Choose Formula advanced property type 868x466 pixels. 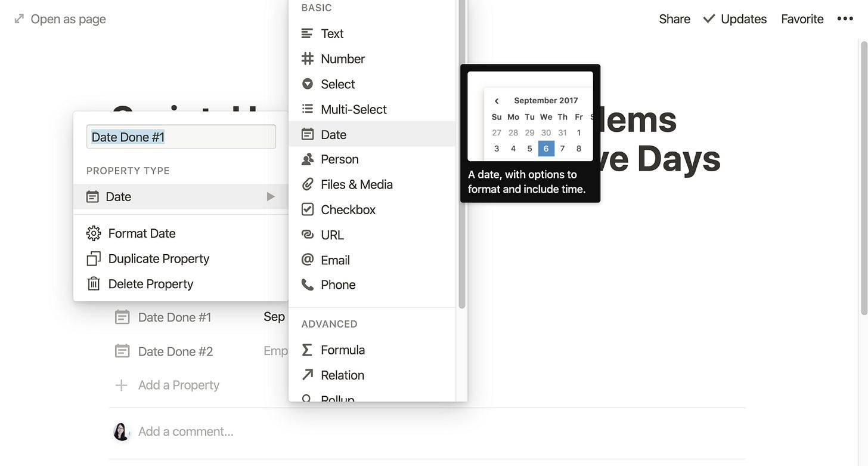372,350
